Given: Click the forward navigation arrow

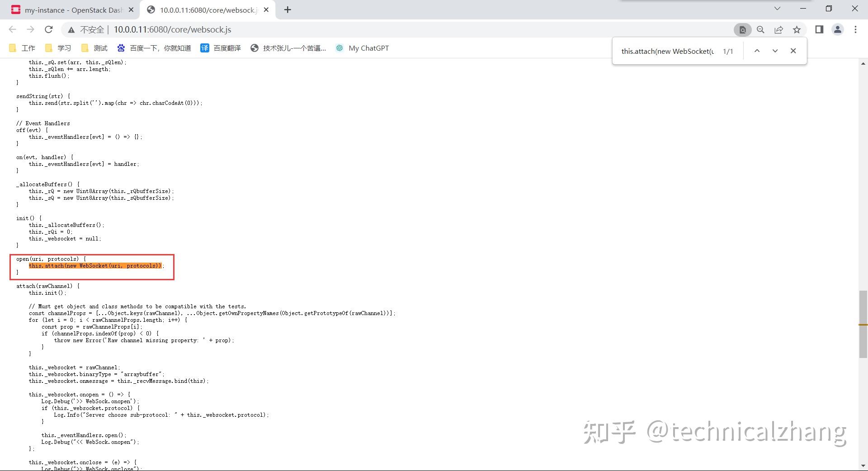Looking at the screenshot, I should click(x=30, y=29).
